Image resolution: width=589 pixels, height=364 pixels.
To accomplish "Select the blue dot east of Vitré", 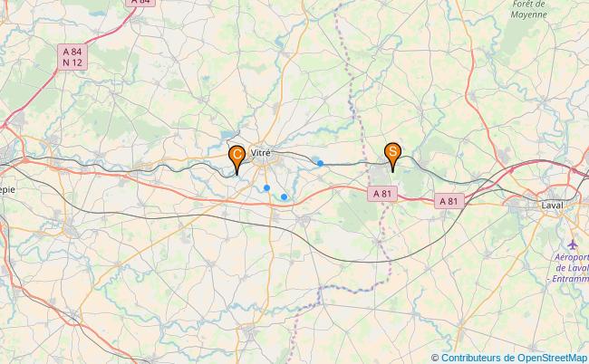I will (x=320, y=163).
